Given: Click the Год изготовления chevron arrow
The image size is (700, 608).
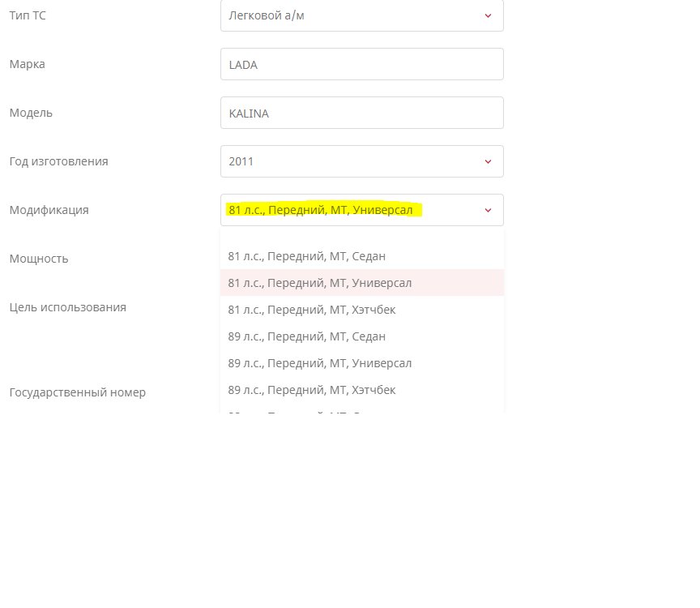Looking at the screenshot, I should point(488,161).
